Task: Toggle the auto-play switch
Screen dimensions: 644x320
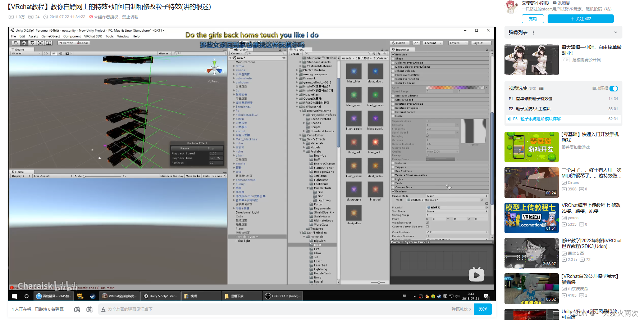Action: [614, 89]
